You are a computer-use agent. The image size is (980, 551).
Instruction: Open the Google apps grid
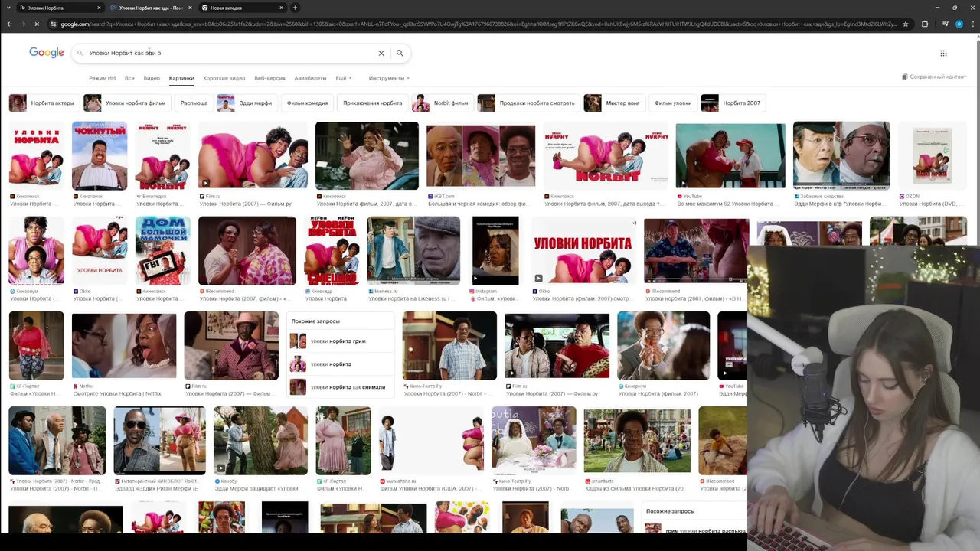coord(943,53)
